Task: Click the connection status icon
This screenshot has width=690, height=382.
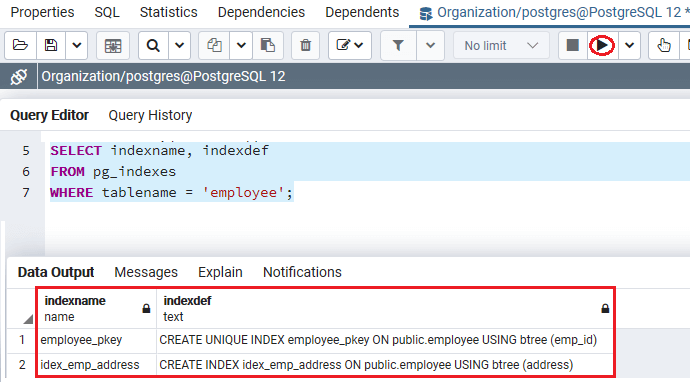Action: 18,77
